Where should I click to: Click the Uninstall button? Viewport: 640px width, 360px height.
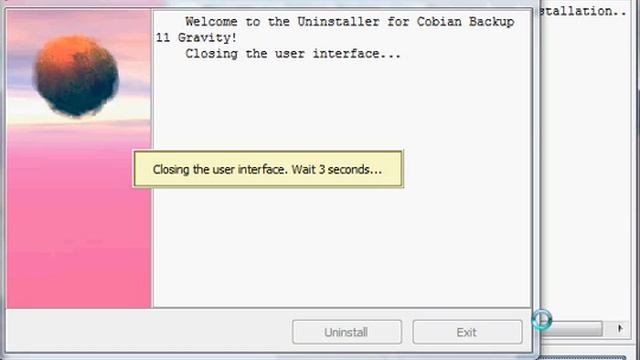[347, 332]
